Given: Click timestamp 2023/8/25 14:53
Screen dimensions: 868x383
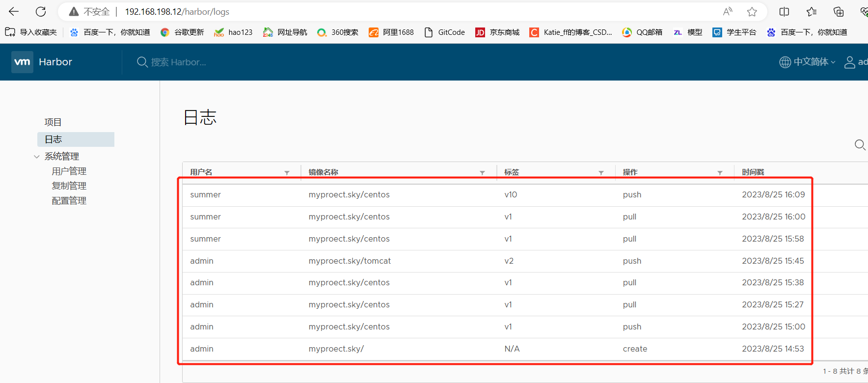Looking at the screenshot, I should coord(773,349).
